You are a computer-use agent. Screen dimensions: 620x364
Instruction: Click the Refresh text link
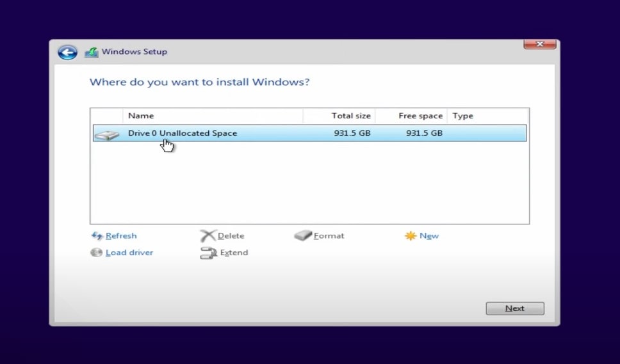pos(121,236)
